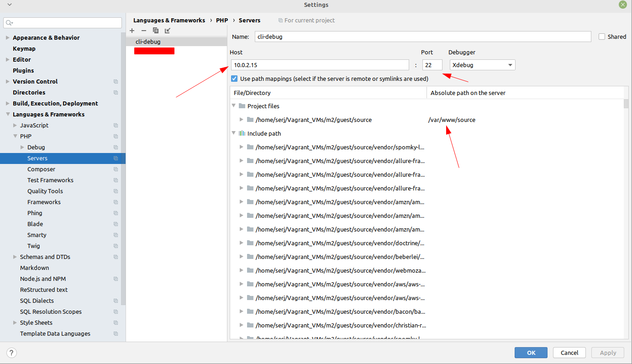Viewport: 632px width, 364px height.
Task: Click project-level icon beside Quality Tools
Action: pos(116,191)
